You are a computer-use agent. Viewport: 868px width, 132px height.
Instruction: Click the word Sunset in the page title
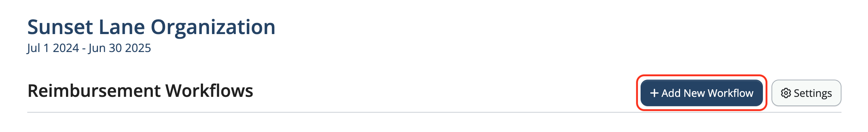[61, 27]
